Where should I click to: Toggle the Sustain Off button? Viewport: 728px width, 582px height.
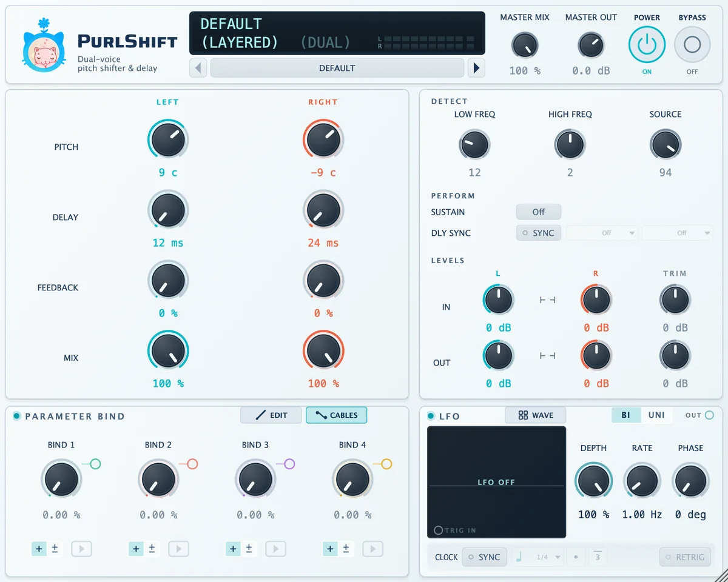(539, 212)
